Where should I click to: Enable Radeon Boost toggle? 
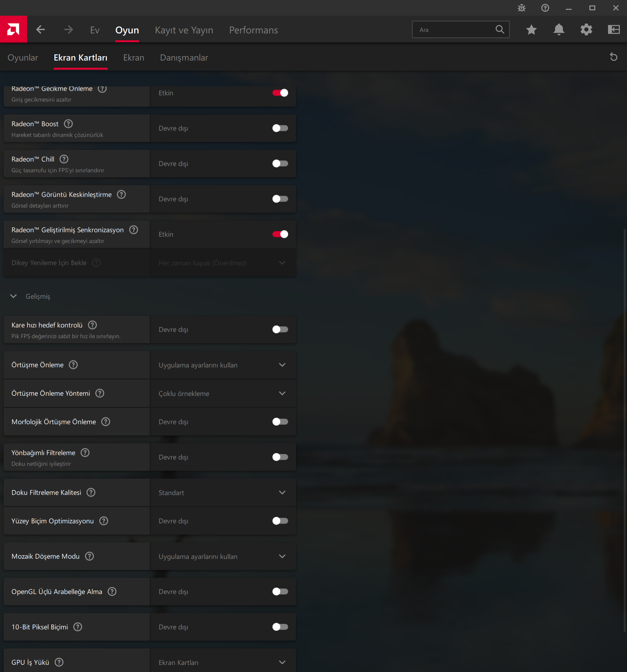(280, 128)
